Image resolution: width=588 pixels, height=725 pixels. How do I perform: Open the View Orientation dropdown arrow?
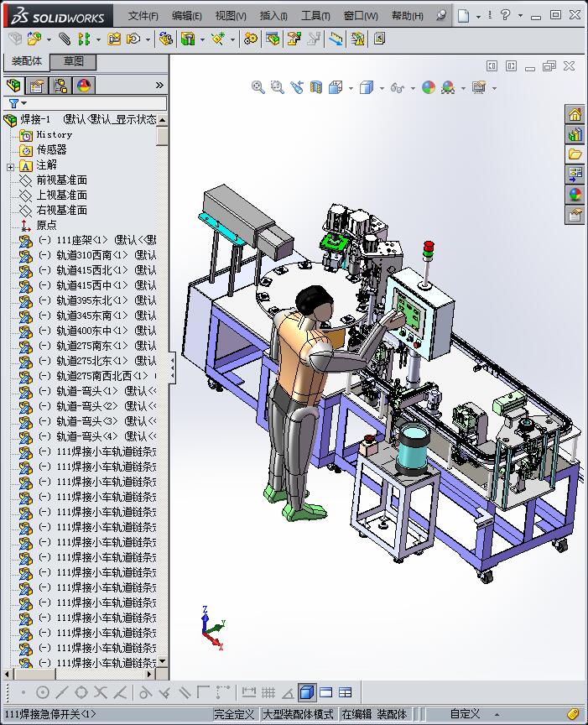351,88
